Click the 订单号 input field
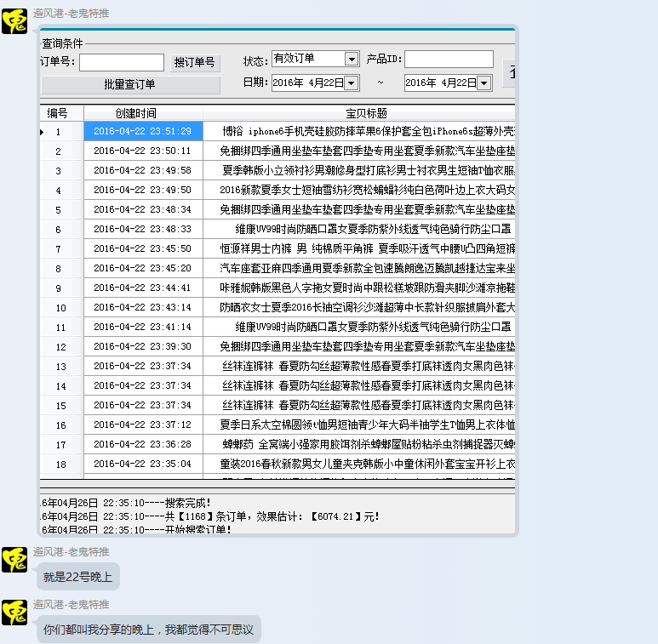Viewport: 658px width, 644px height. point(122,63)
